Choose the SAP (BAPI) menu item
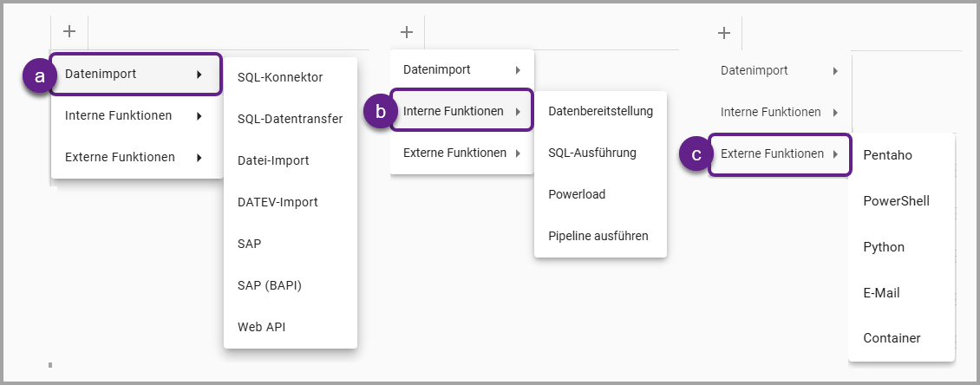Screen dimensions: 980x385 click(269, 285)
